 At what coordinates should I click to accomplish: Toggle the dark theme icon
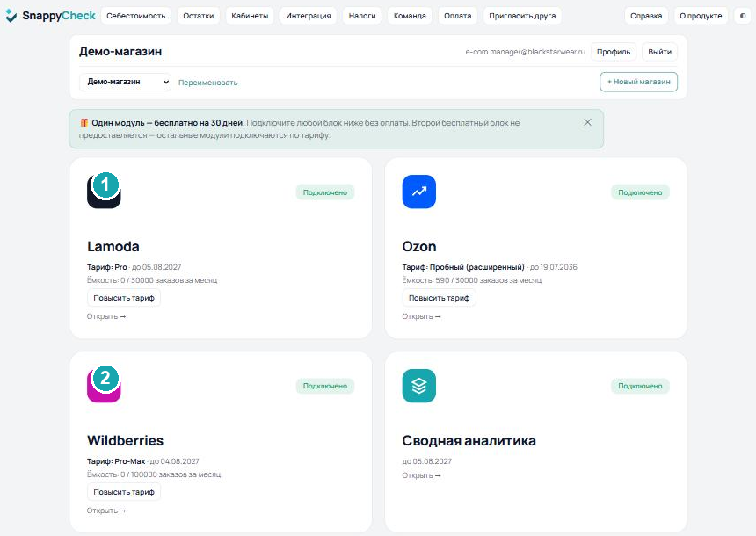(743, 16)
